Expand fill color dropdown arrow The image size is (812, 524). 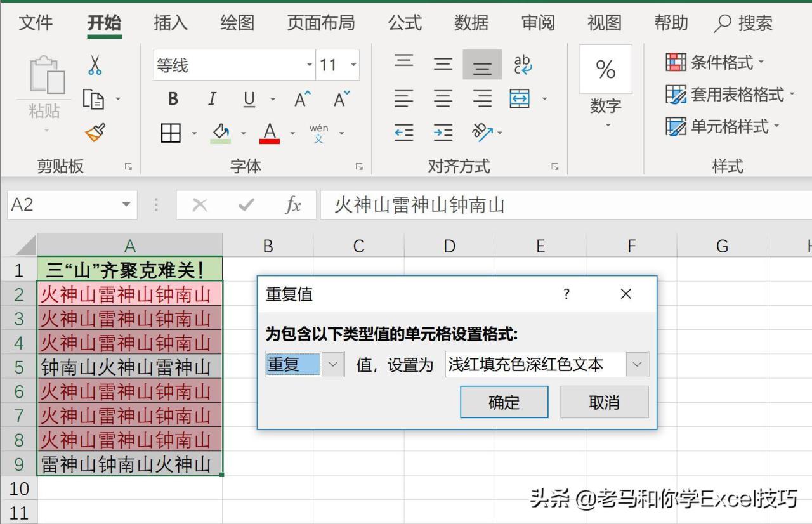243,134
